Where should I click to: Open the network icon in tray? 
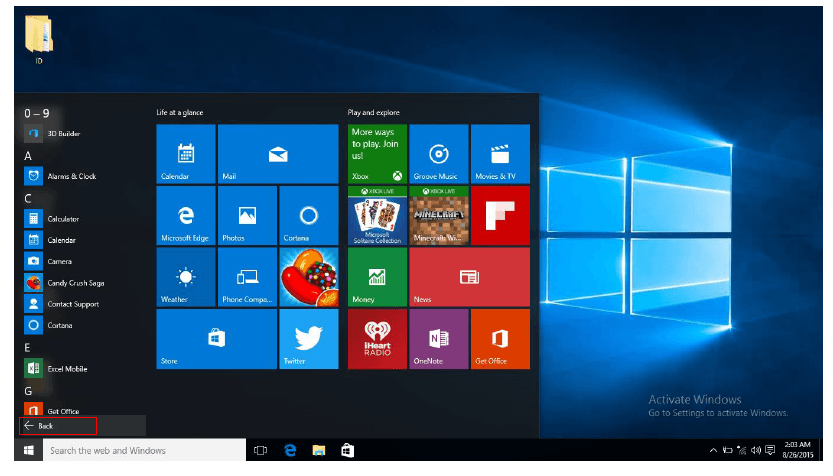(742, 450)
